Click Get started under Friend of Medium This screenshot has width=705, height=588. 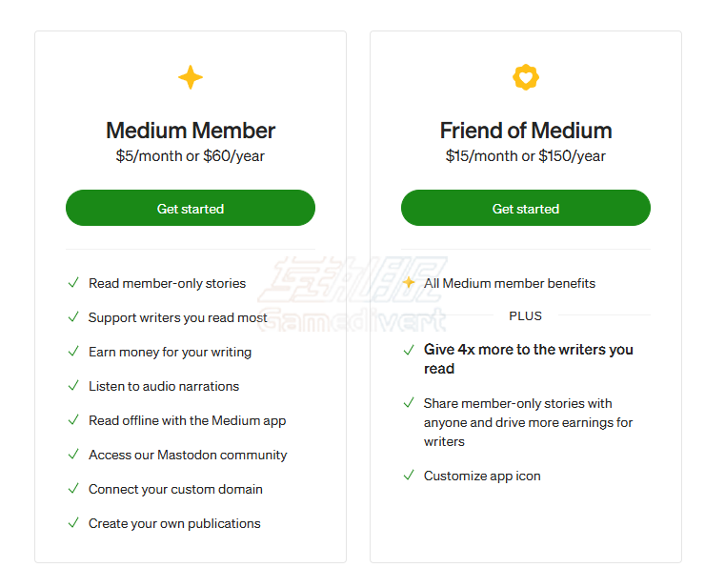click(x=526, y=208)
